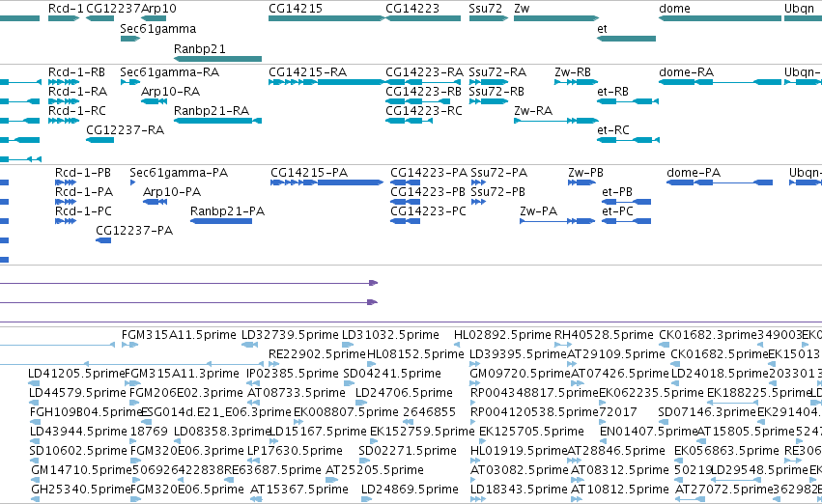Click the LD43944.5prime EST label
822x504 pixels.
pyautogui.click(x=78, y=432)
